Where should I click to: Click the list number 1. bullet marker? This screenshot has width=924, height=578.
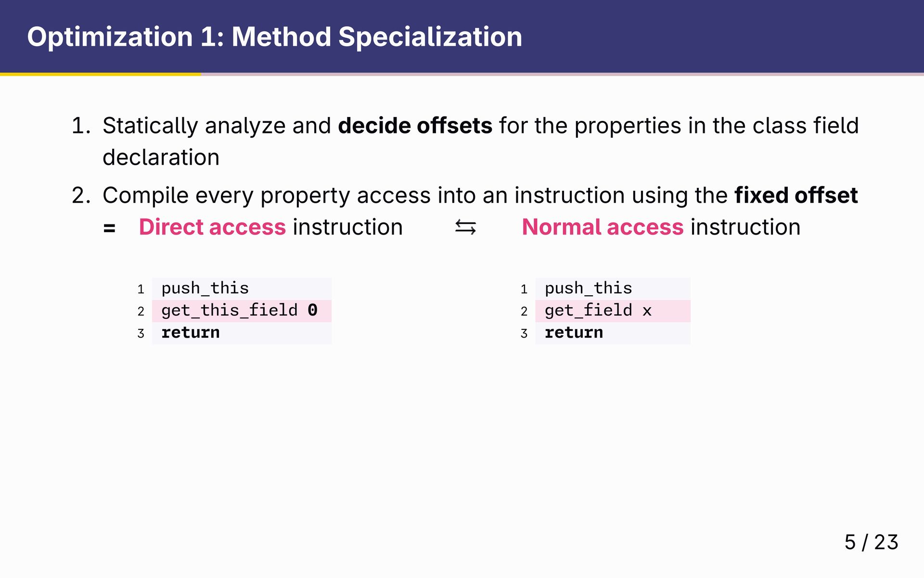(81, 126)
